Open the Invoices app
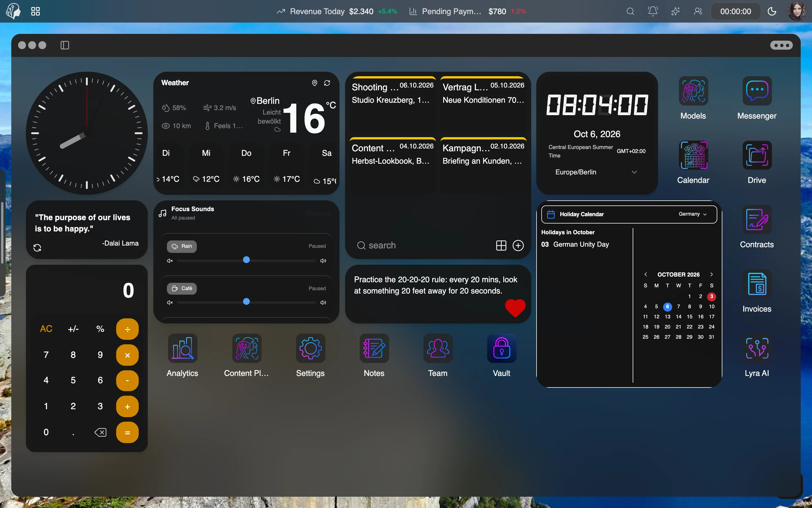Screen dimensions: 812x508 click(x=757, y=284)
